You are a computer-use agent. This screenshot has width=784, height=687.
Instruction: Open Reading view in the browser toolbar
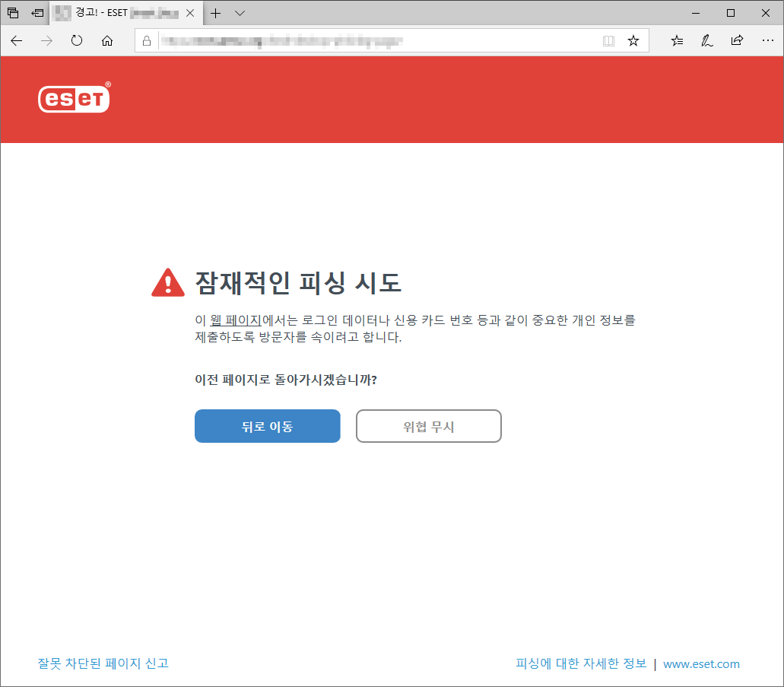[x=608, y=41]
